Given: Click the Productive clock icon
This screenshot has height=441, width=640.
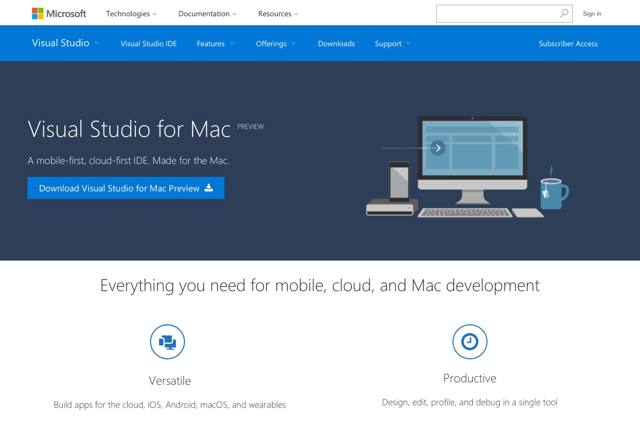Looking at the screenshot, I should pos(469,341).
